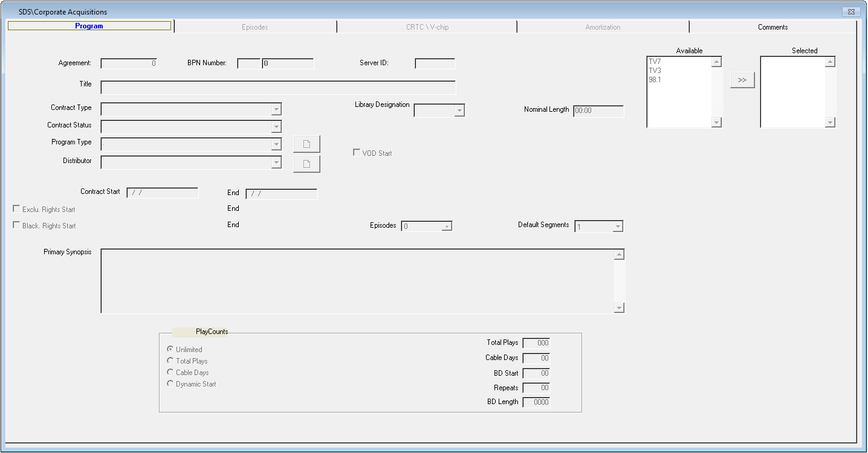Enable the VOD Start checkbox
The width and height of the screenshot is (868, 453).
357,153
